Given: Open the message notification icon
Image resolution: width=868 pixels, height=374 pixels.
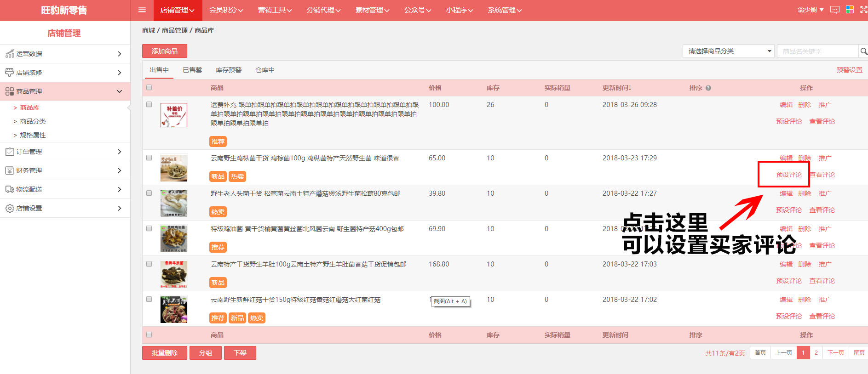Looking at the screenshot, I should (x=834, y=10).
